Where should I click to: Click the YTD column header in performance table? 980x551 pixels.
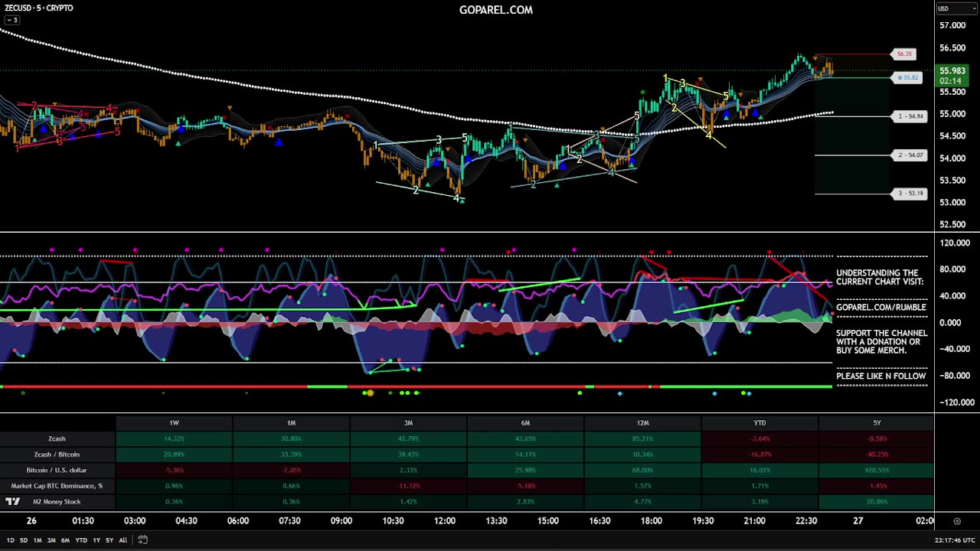(759, 423)
